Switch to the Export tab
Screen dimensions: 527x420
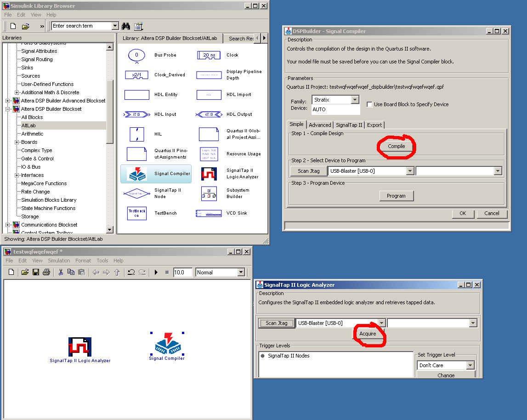(x=374, y=125)
